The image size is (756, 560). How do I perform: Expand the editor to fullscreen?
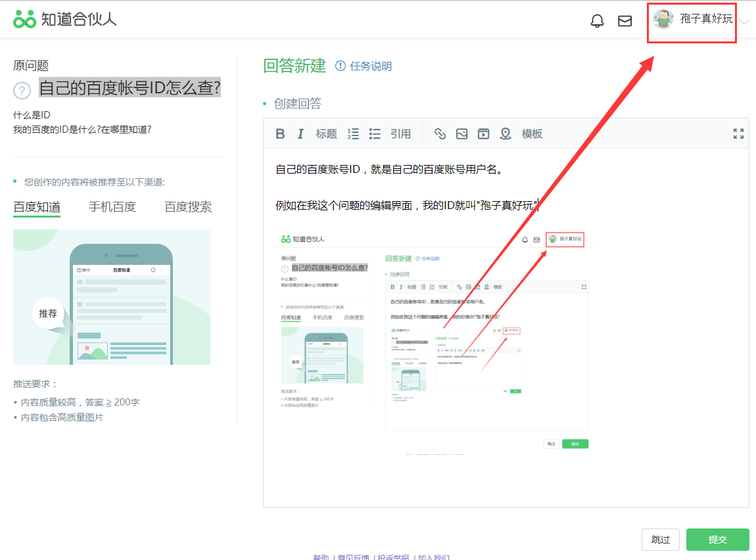point(738,134)
